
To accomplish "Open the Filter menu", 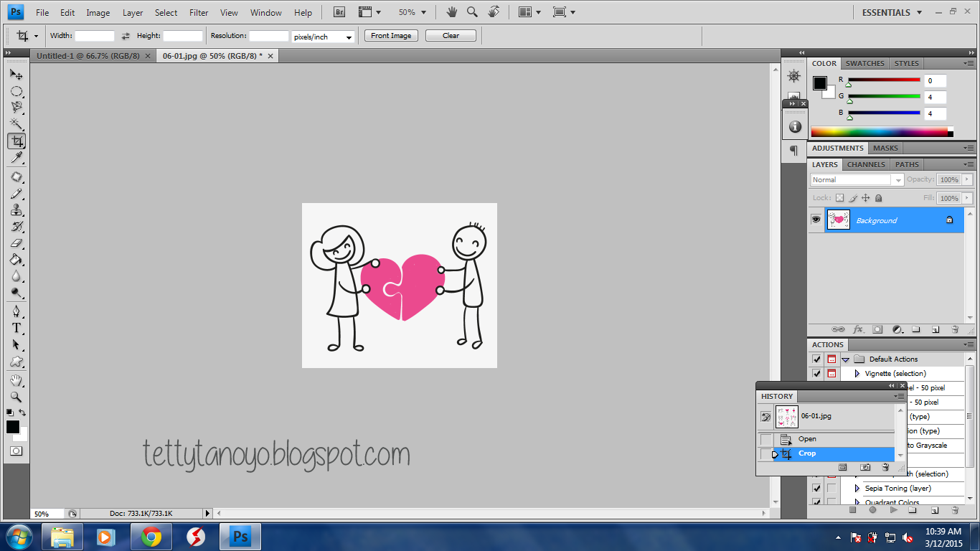I will click(x=199, y=12).
